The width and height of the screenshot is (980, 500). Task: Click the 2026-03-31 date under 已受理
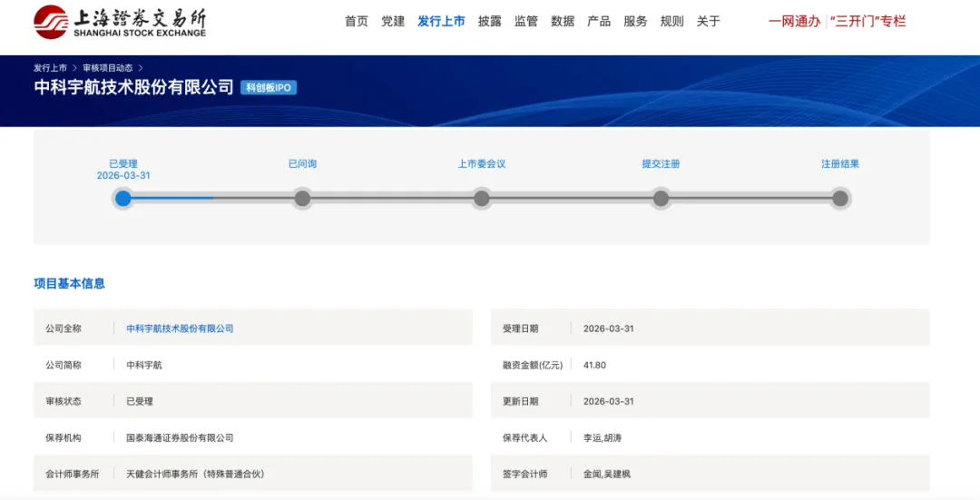(123, 176)
